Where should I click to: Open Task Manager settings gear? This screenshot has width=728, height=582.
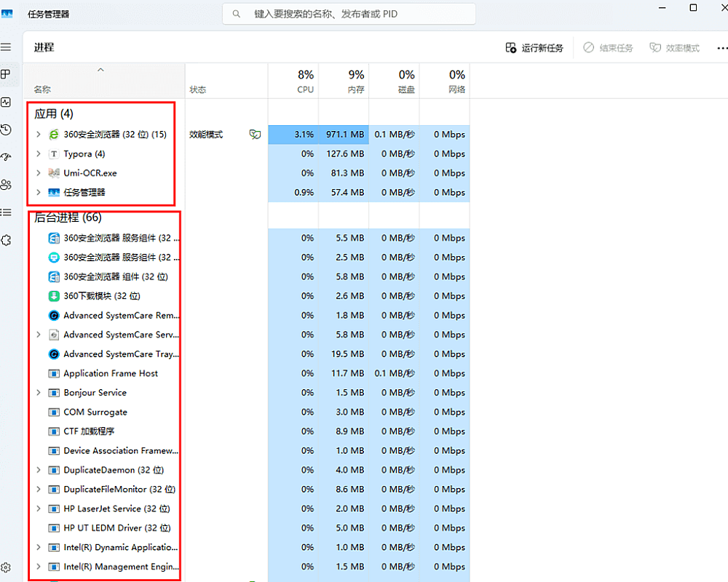(x=6, y=567)
